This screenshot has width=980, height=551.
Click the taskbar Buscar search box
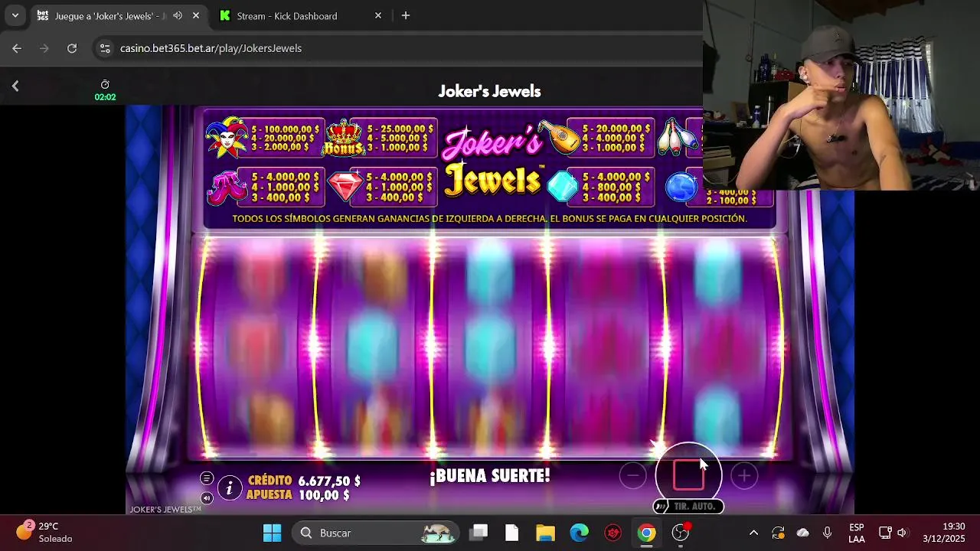tap(377, 533)
